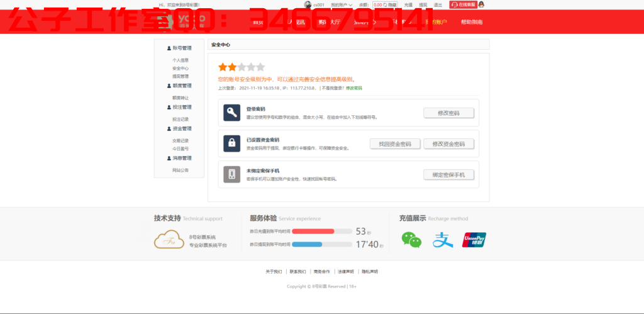
Task: Click the WeChat pay icon
Action: (411, 240)
